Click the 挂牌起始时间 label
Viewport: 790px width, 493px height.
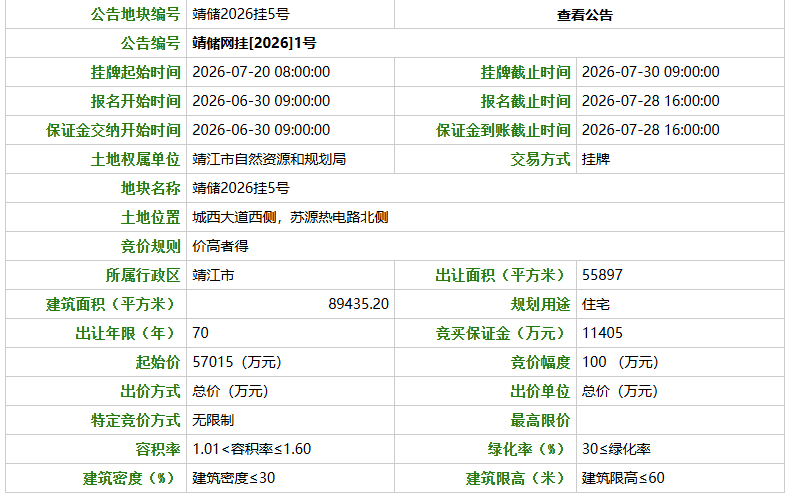[x=135, y=72]
